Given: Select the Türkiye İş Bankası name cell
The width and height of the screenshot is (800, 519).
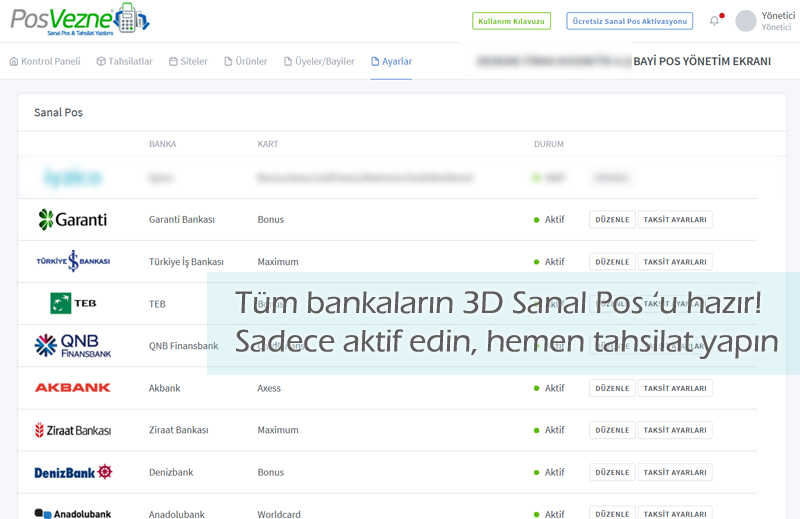Looking at the screenshot, I should [x=186, y=262].
